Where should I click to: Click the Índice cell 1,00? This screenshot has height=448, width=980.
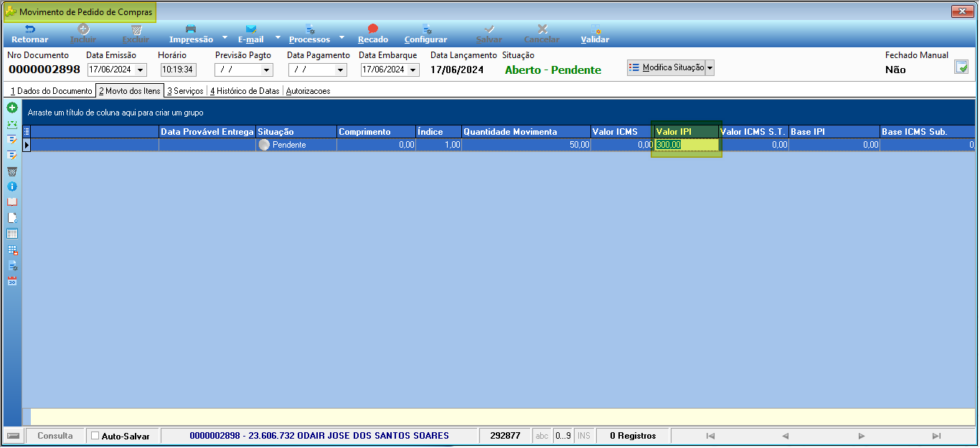pyautogui.click(x=438, y=145)
